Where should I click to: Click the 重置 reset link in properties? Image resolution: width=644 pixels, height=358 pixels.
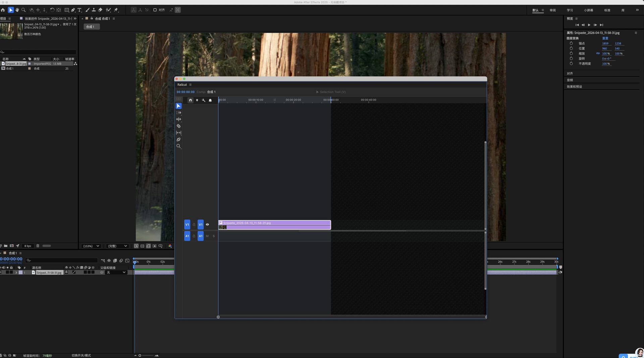(605, 38)
